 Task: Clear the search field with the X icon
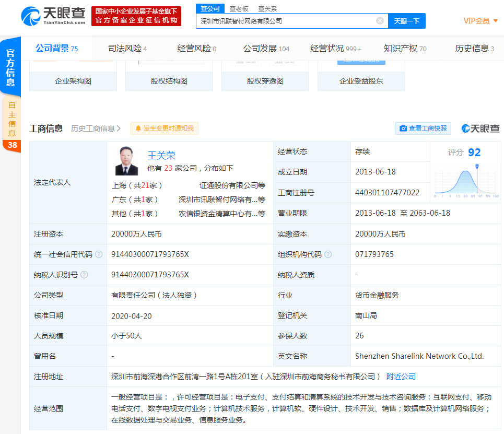380,21
